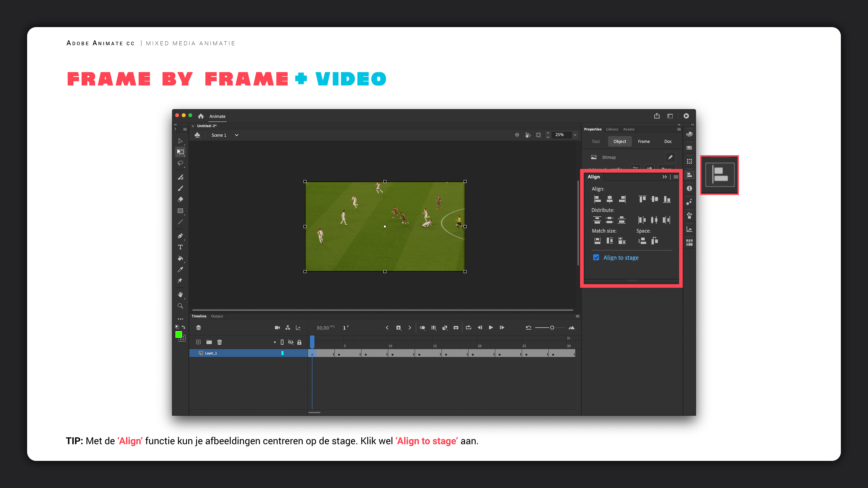Select the Free Transform tool

point(181,152)
